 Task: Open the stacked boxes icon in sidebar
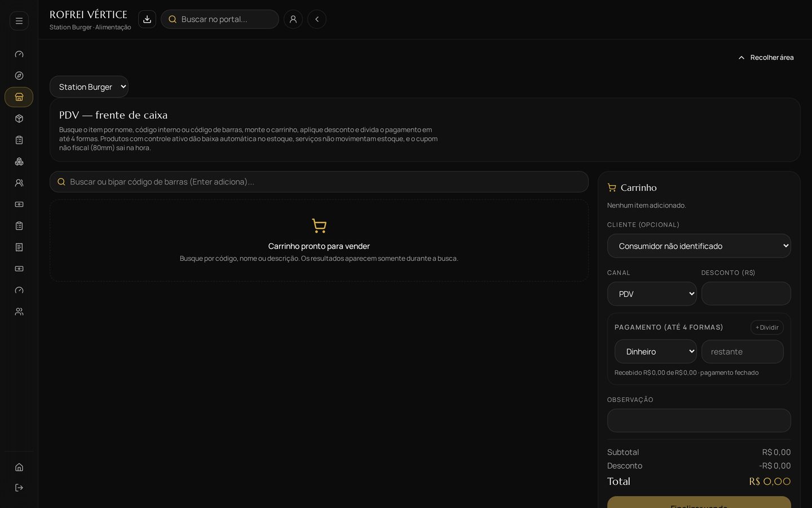click(x=19, y=161)
